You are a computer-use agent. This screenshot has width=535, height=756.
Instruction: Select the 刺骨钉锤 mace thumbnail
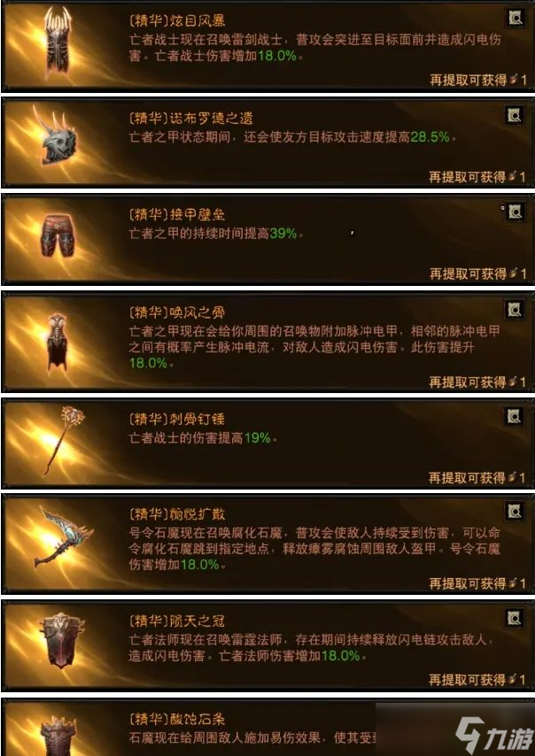pos(65,440)
